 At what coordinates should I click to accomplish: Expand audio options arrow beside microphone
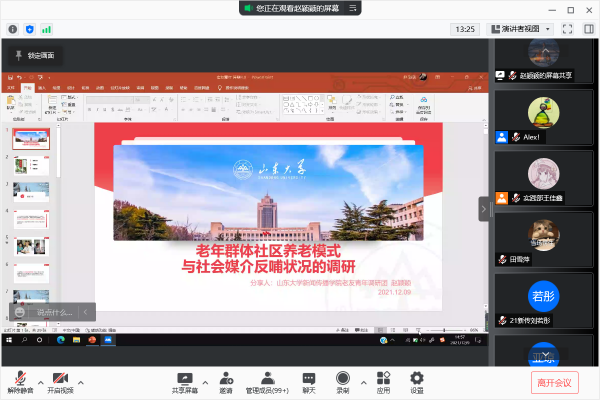coord(40,383)
